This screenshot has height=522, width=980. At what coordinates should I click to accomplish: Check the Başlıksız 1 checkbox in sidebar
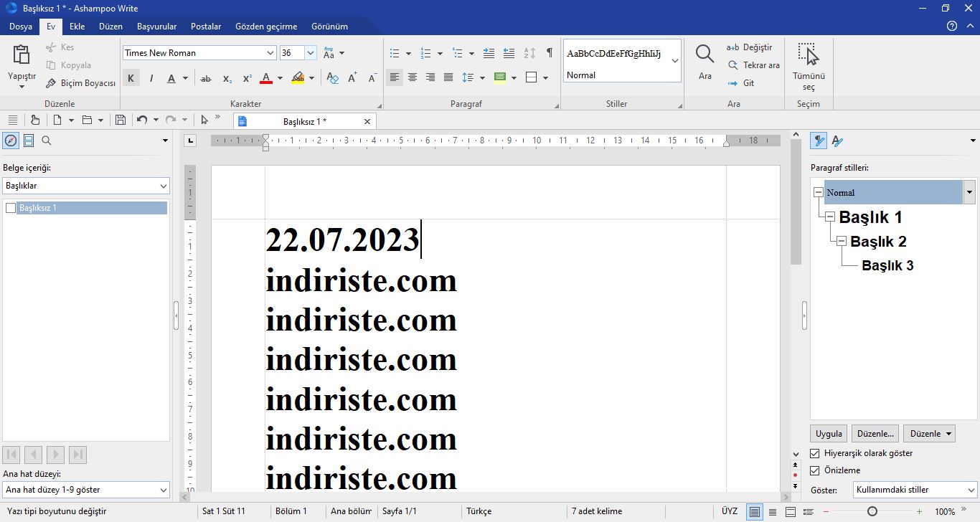pyautogui.click(x=11, y=208)
